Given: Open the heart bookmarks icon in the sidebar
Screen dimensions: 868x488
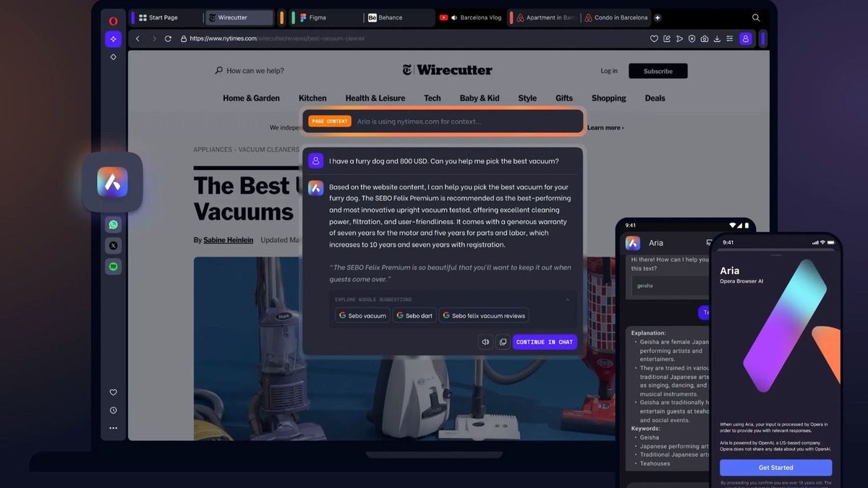Looking at the screenshot, I should pyautogui.click(x=113, y=393).
